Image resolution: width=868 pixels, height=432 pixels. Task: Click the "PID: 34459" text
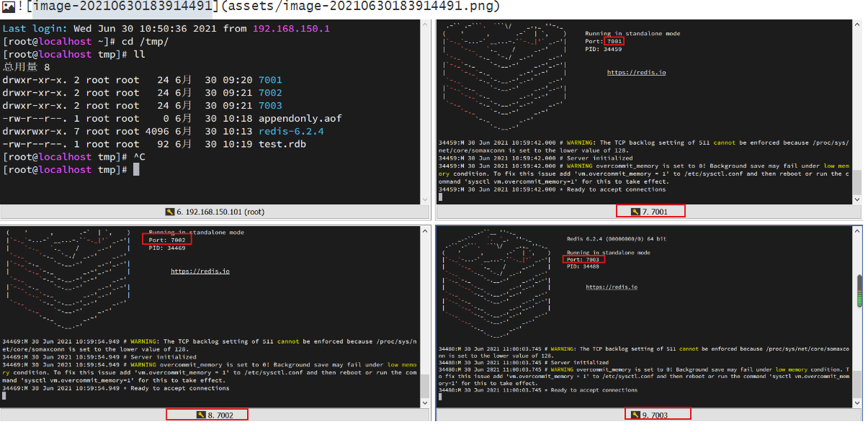click(604, 50)
